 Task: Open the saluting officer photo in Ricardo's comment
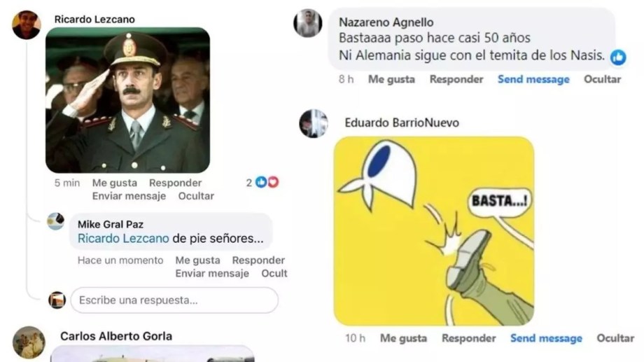click(x=127, y=100)
